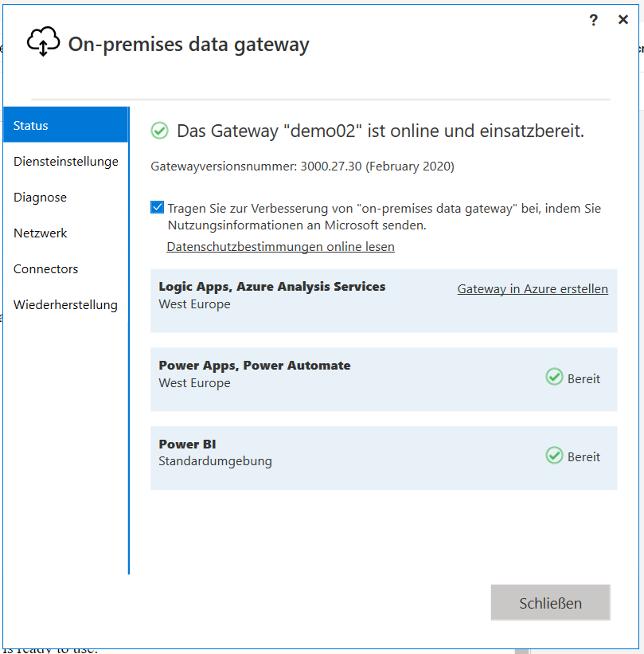Open the help question mark icon
Screen dimensions: 644x654
[x=593, y=20]
